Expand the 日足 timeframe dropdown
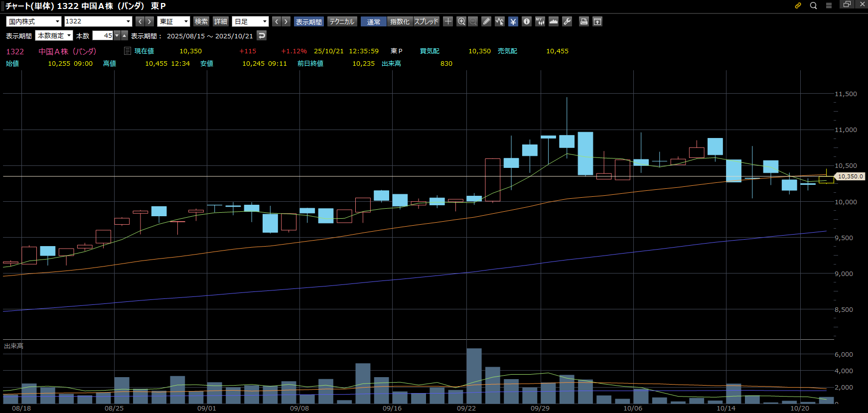 (250, 21)
